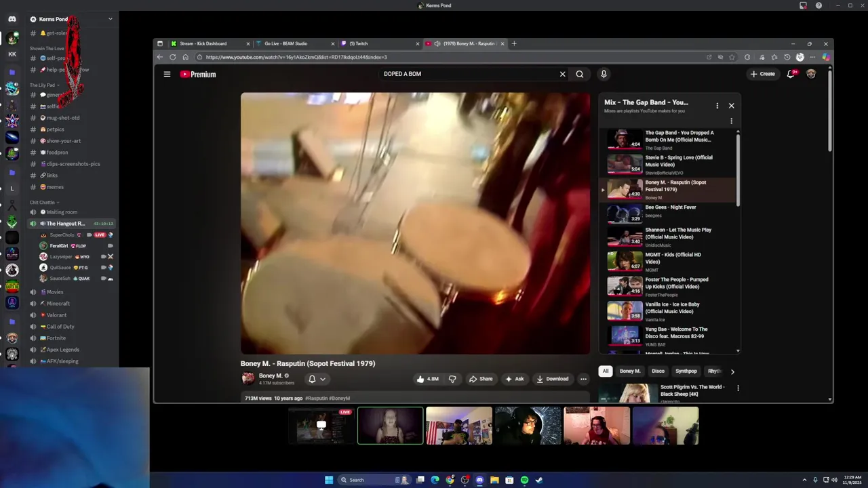Open Discord direct messages home icon

point(12,19)
